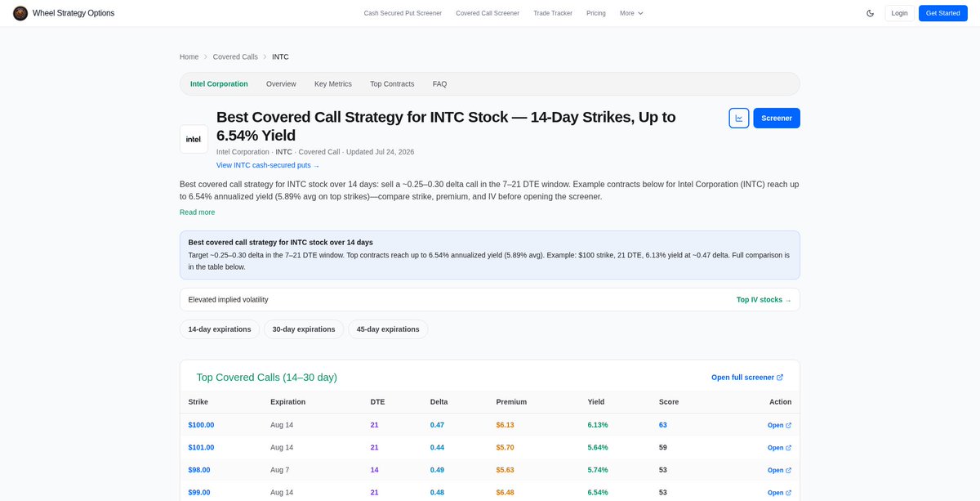Click the Delta column header
Screen dimensions: 980x501
(439, 402)
